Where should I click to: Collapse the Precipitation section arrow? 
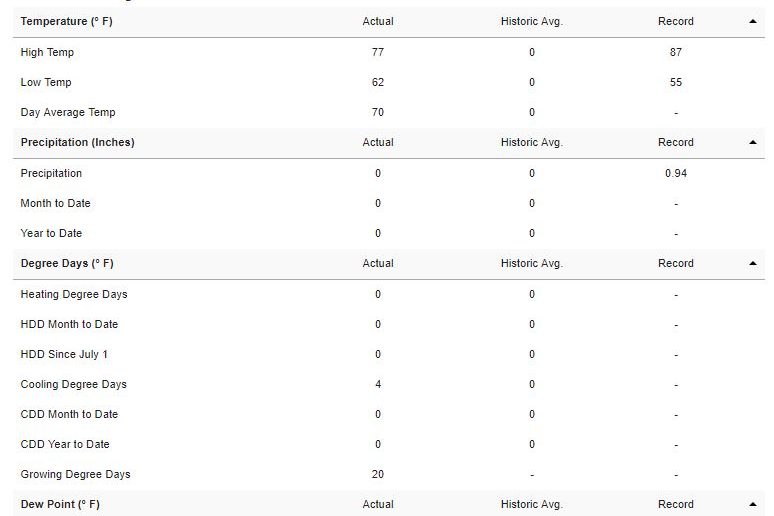pyautogui.click(x=752, y=142)
